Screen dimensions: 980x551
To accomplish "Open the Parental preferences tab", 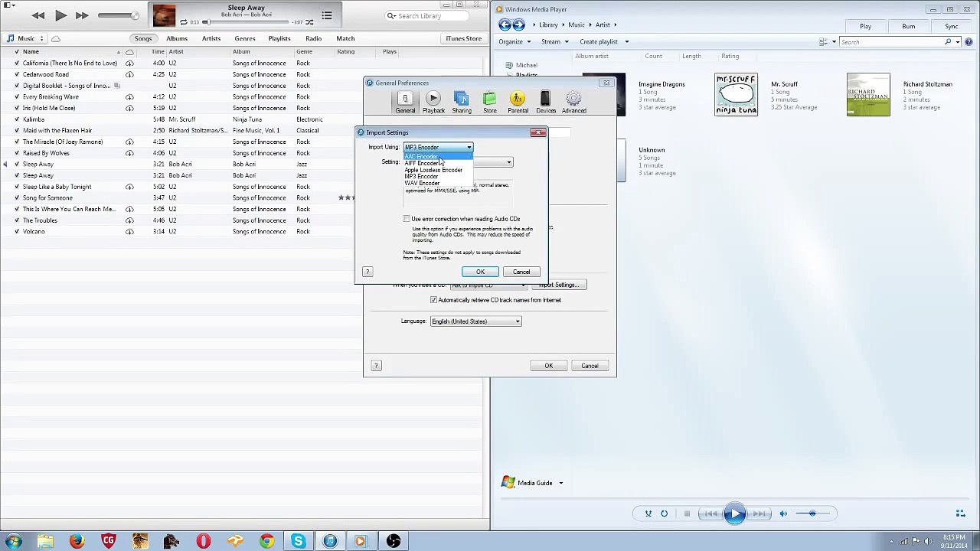I will click(518, 102).
